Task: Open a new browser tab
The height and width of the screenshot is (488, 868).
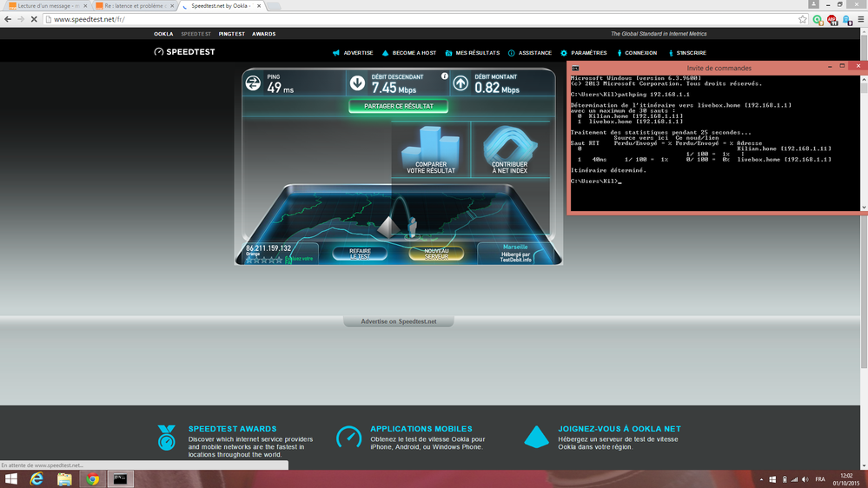Action: click(274, 5)
